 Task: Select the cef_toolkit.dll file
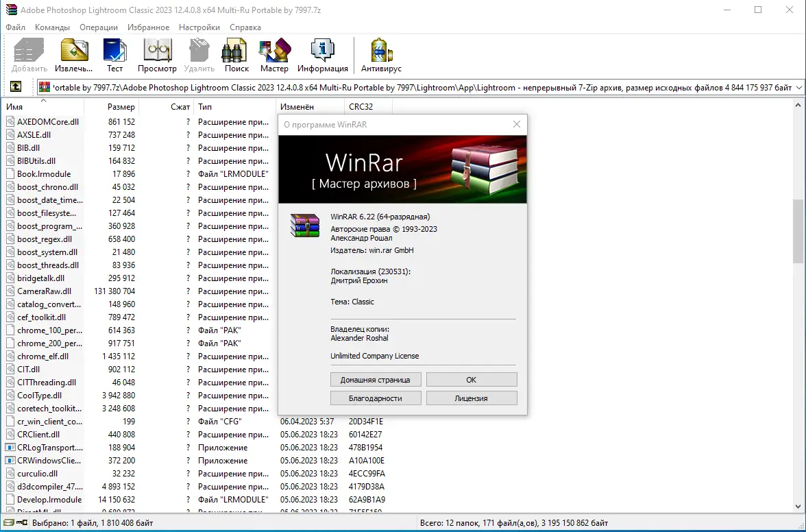pyautogui.click(x=41, y=317)
